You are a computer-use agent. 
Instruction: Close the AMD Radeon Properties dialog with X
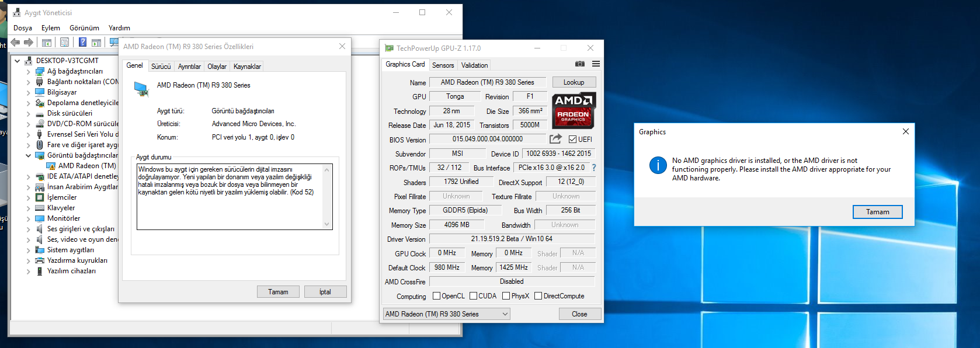point(342,47)
